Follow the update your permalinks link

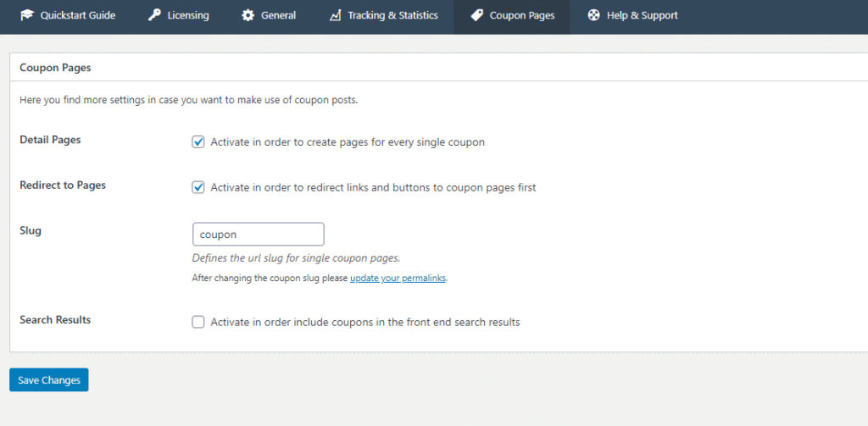click(398, 279)
